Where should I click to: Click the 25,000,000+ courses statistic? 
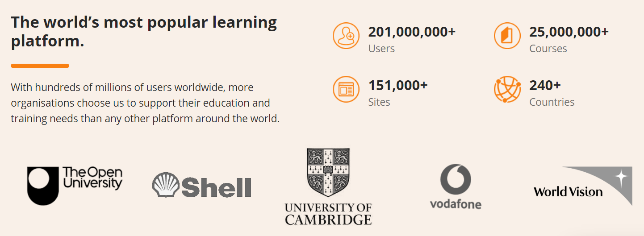pos(569,32)
